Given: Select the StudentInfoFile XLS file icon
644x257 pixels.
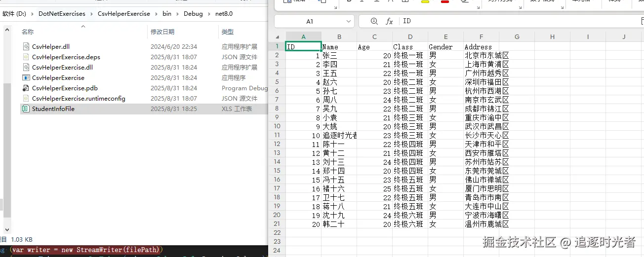Looking at the screenshot, I should click(x=26, y=109).
